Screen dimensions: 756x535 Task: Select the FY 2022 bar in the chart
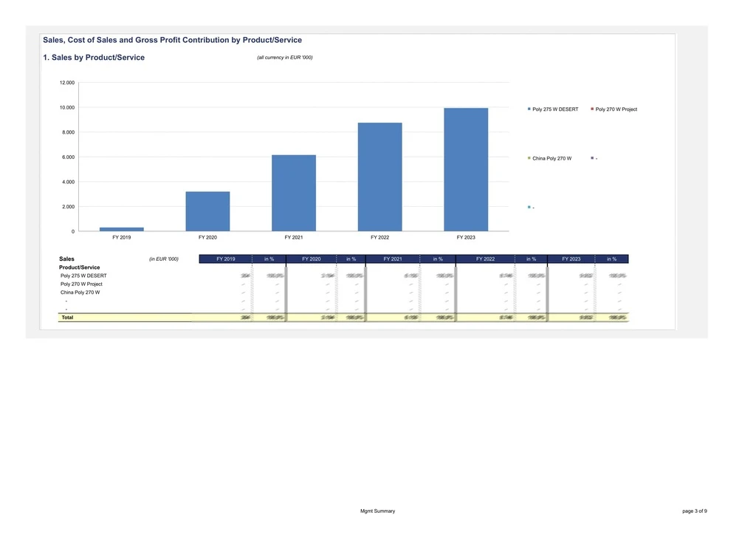point(379,177)
